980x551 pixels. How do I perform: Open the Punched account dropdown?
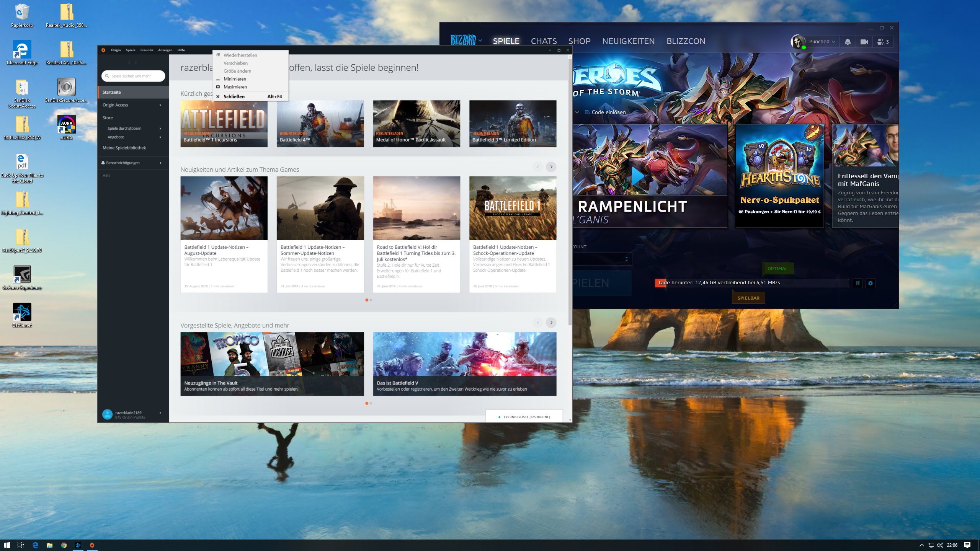[x=822, y=42]
